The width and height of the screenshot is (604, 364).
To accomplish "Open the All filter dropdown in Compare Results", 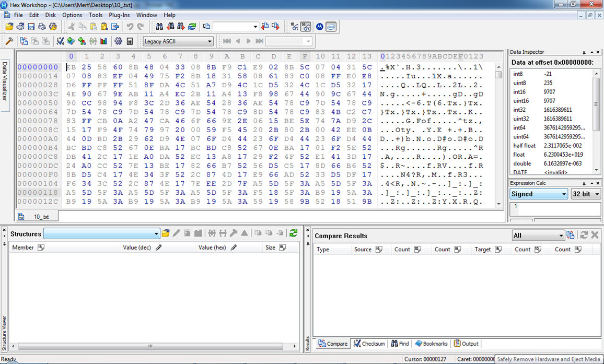I will click(538, 236).
